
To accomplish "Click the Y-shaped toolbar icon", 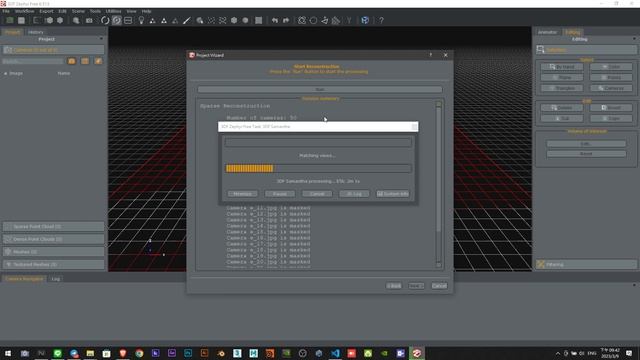I will click(x=349, y=20).
